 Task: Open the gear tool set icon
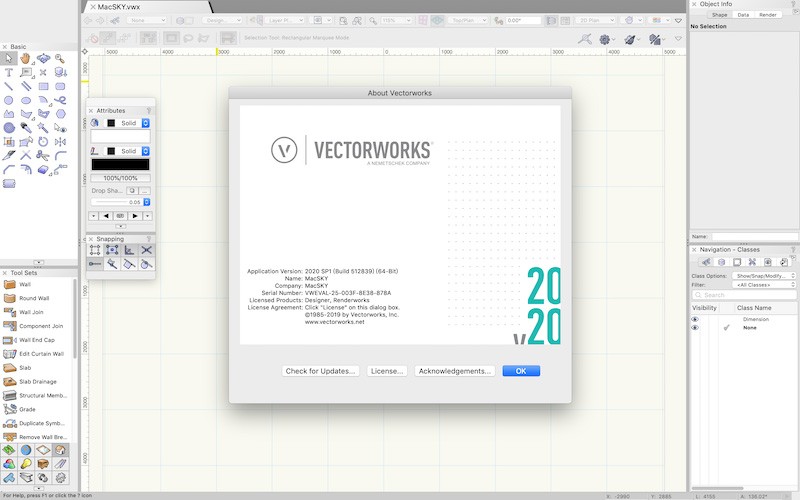[60, 478]
